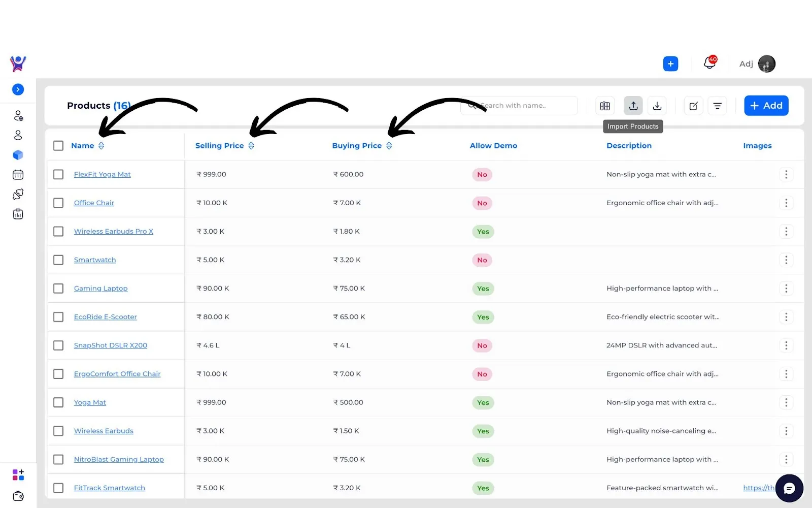Open the apps grid-plus icon in sidebar

point(18,474)
